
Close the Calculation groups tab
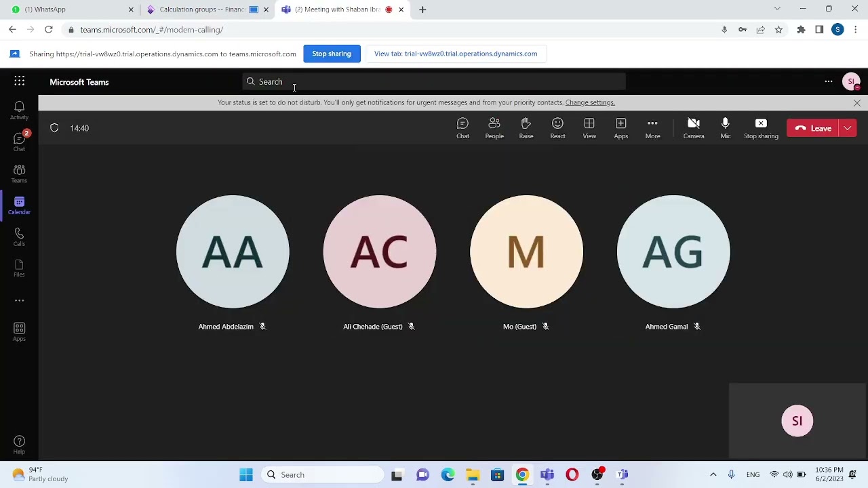[266, 9]
